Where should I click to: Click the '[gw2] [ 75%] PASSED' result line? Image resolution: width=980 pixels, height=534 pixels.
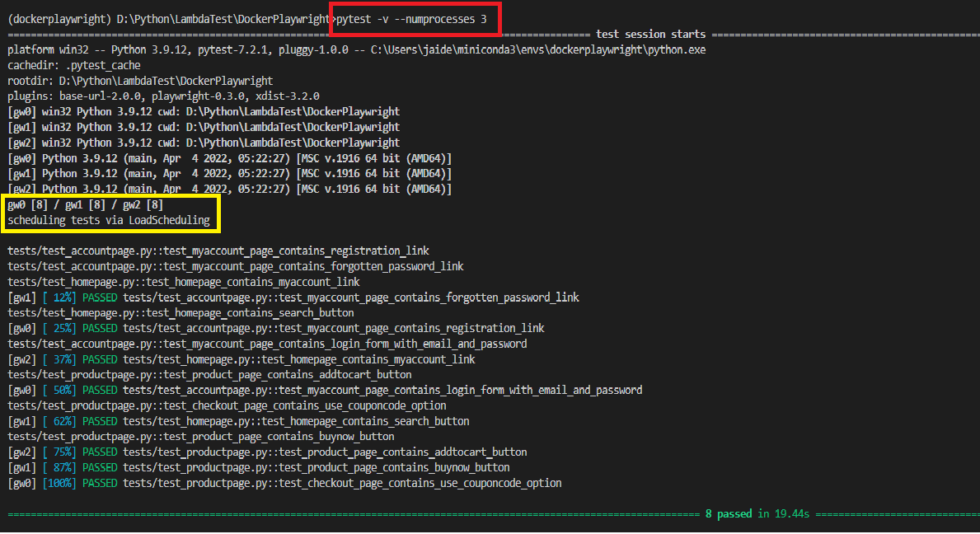(267, 452)
